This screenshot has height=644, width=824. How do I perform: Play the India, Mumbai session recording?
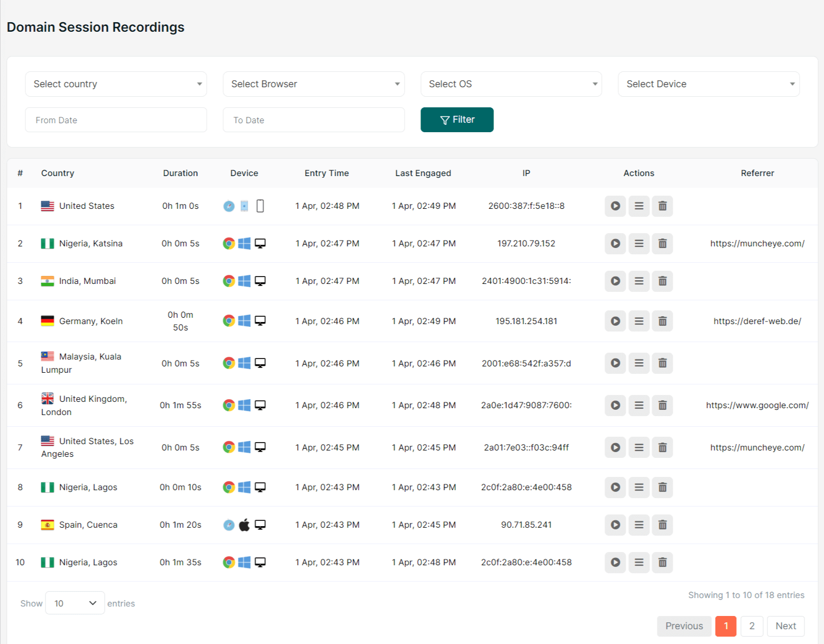(x=615, y=281)
